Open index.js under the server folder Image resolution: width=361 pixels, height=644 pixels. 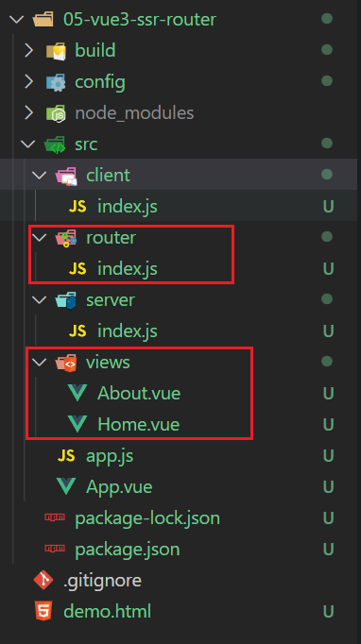point(127,331)
